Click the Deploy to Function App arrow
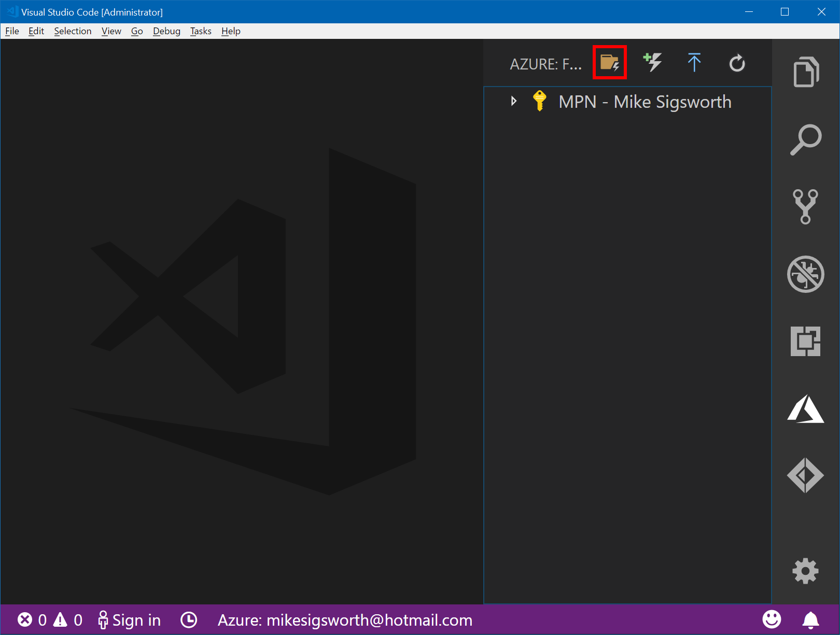The image size is (840, 635). coord(694,63)
